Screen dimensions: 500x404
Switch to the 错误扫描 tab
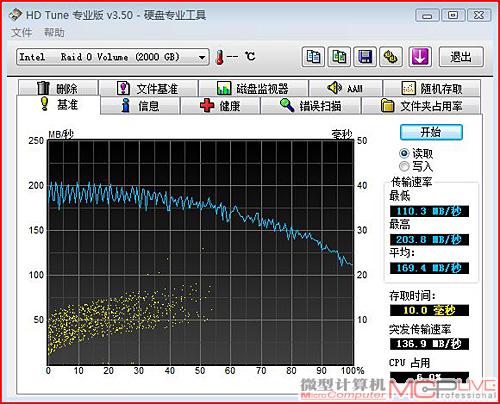click(311, 106)
